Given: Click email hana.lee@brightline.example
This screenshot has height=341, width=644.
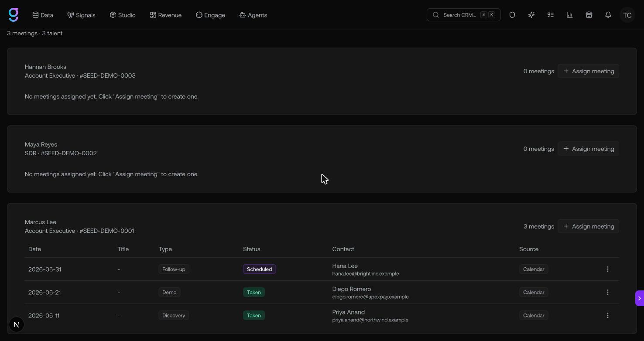Looking at the screenshot, I should 366,274.
